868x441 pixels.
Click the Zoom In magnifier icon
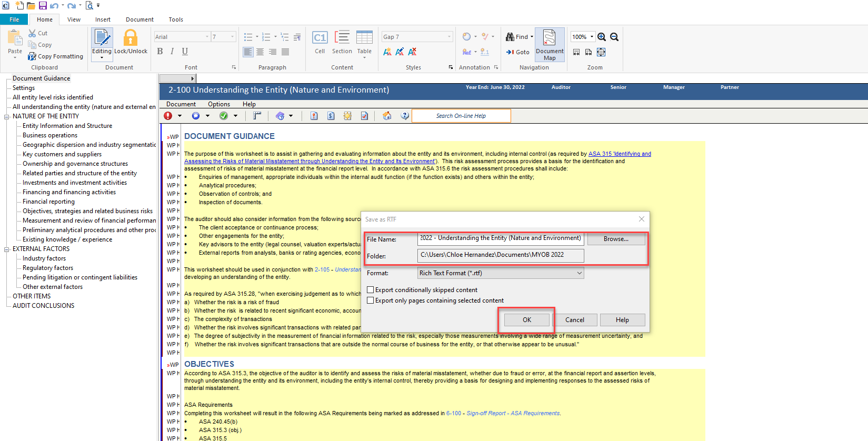602,37
